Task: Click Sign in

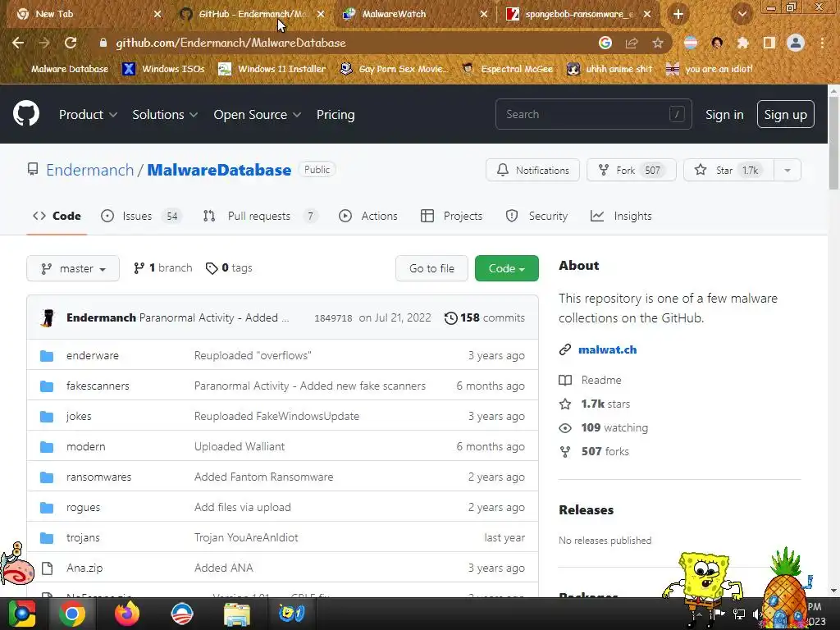Action: click(x=724, y=115)
